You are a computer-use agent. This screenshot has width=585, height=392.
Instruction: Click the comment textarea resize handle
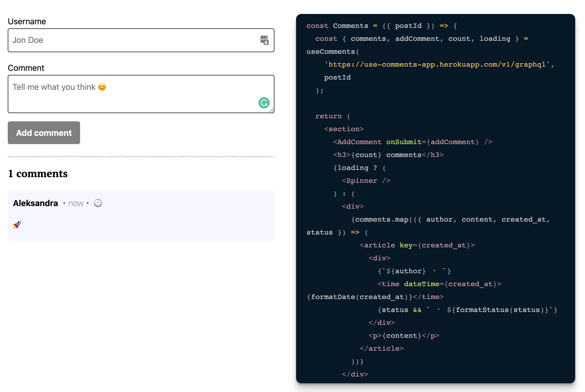click(x=271, y=111)
